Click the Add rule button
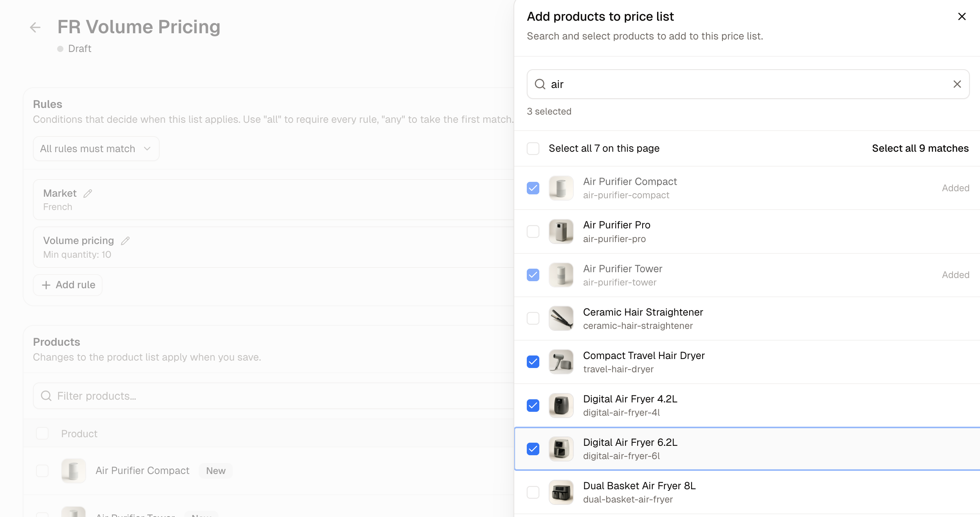Screen dimensions: 980x517 tap(68, 285)
